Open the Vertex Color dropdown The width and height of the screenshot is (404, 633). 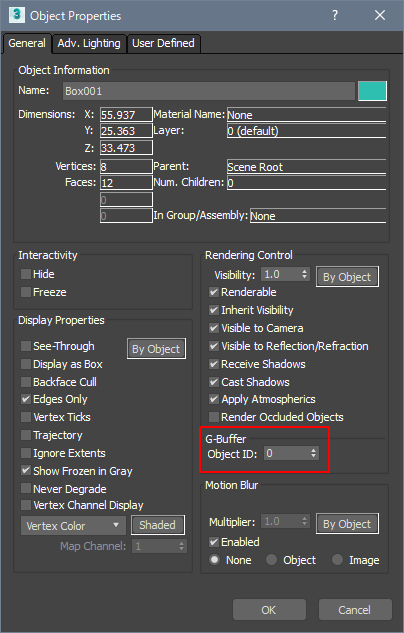[x=73, y=526]
